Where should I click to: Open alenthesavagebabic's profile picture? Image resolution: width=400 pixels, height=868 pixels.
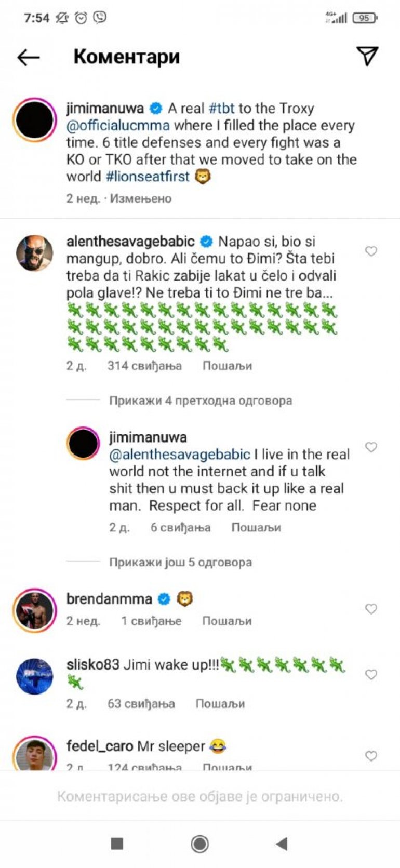[x=35, y=253]
